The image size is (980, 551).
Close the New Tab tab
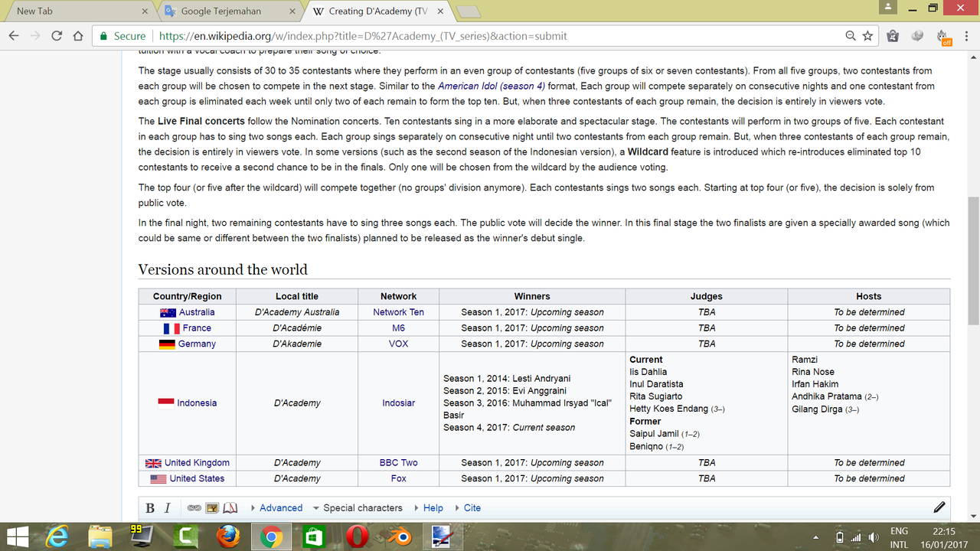[145, 11]
